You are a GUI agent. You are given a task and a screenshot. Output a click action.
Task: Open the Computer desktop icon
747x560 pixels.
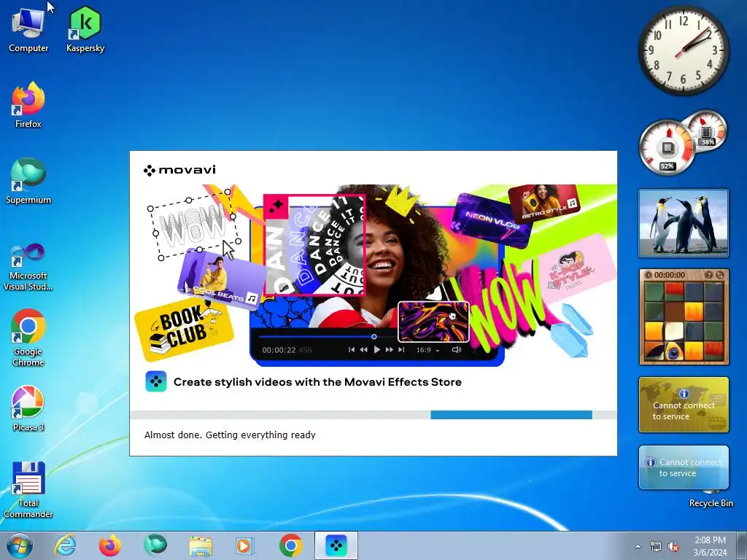(28, 29)
